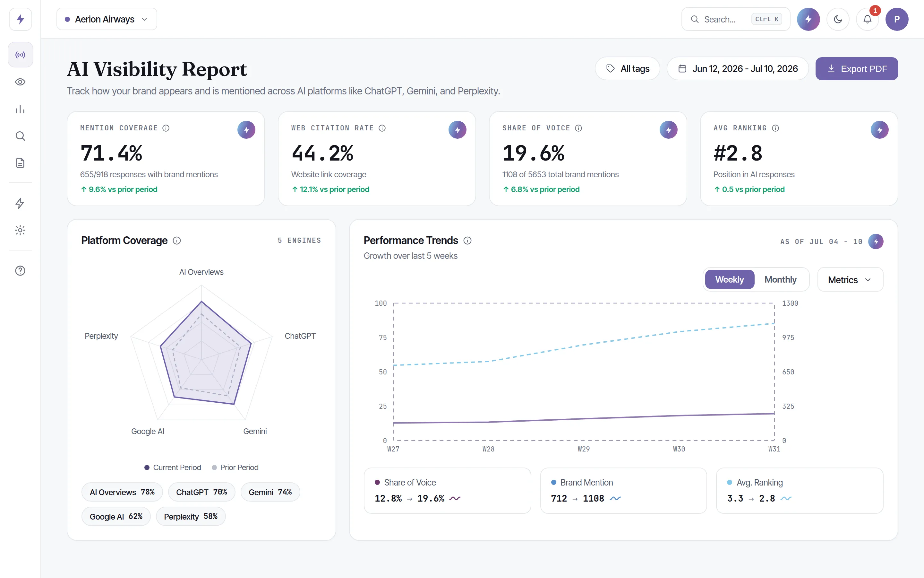The width and height of the screenshot is (924, 578).
Task: Click the Web Citation Rate info icon
Action: 382,128
